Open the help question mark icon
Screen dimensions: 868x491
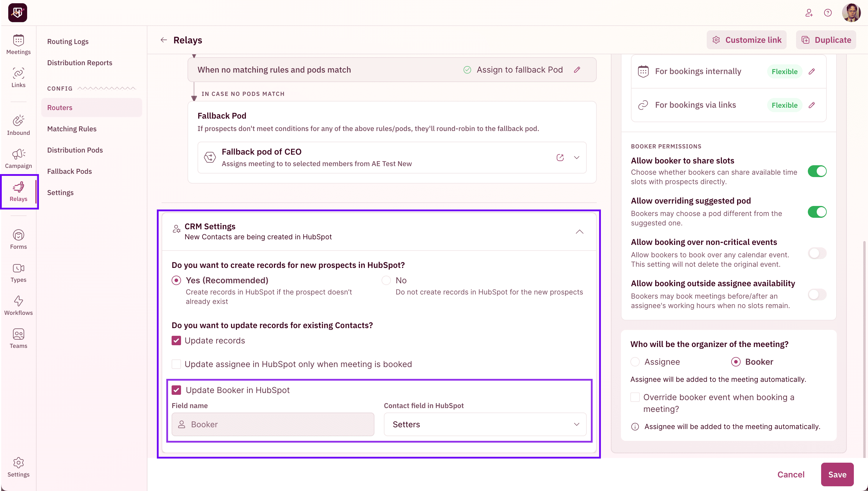point(828,13)
